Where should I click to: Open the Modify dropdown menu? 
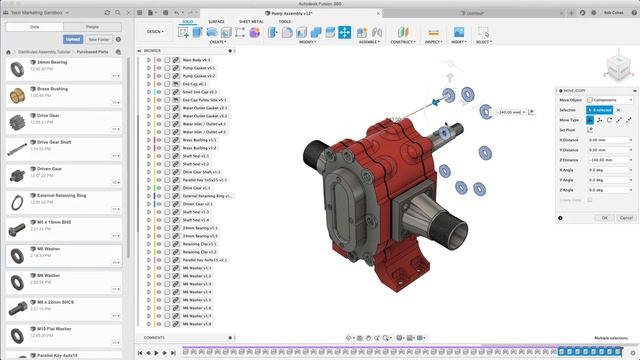pos(308,42)
